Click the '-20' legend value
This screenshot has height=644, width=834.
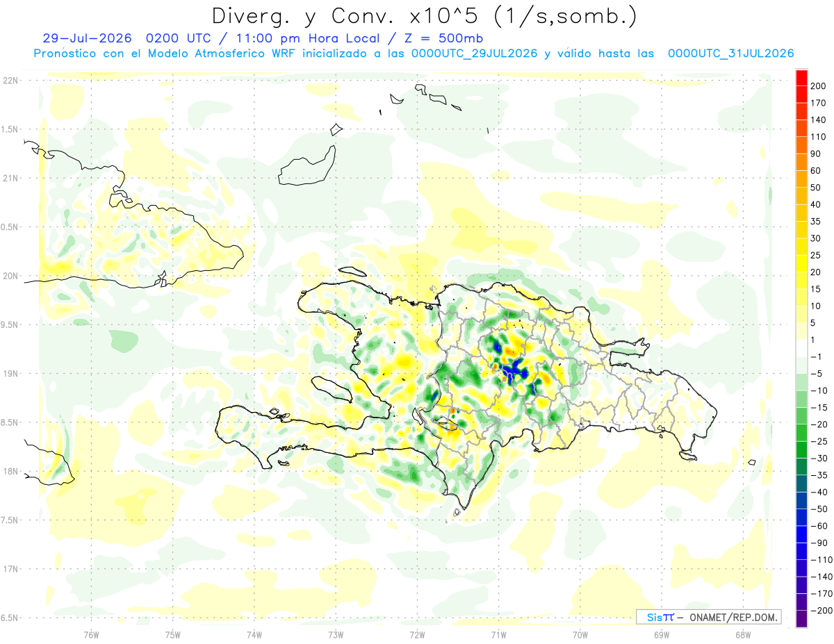coord(818,424)
